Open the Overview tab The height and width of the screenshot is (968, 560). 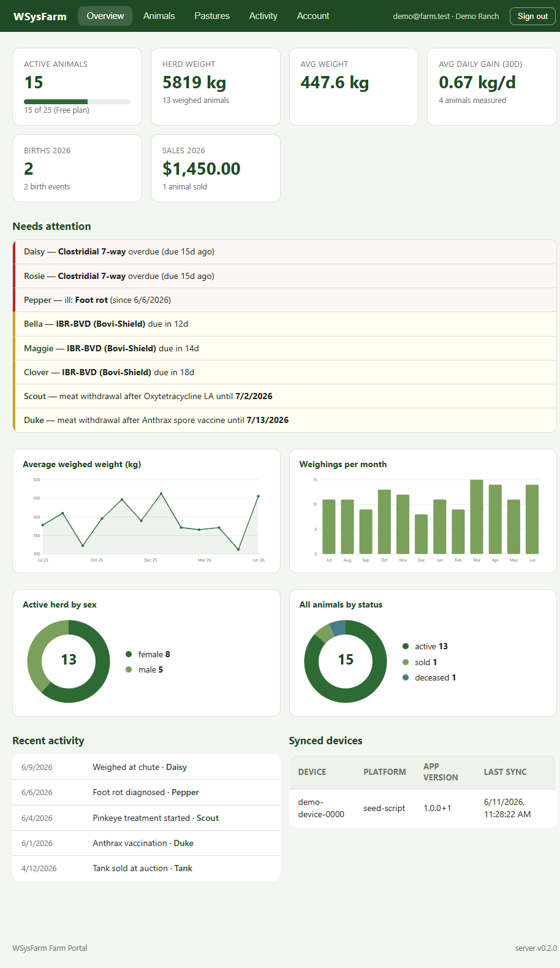[x=105, y=16]
